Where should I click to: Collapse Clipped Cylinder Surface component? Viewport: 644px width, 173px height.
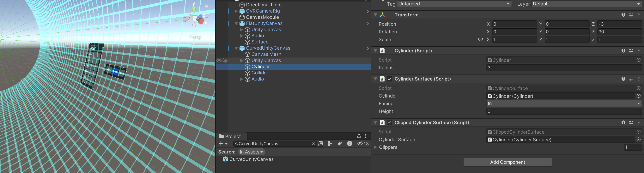point(375,122)
